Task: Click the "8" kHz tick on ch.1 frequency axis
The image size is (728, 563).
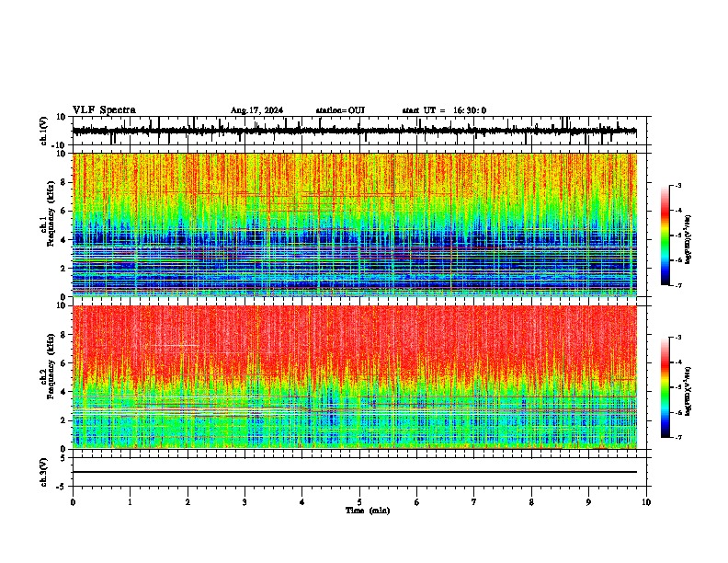Action: (x=65, y=182)
